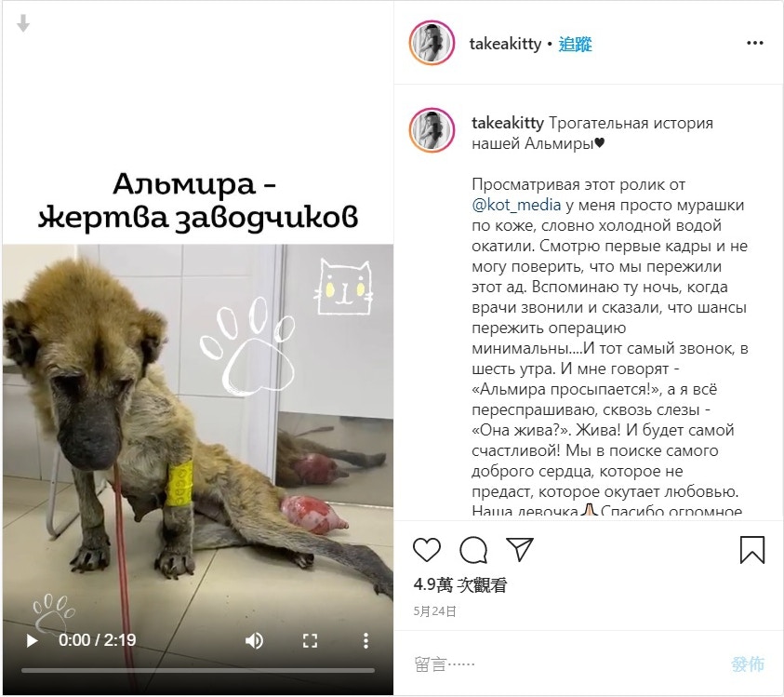Open the three-dot post options menu
The width and height of the screenshot is (784, 697).
(755, 43)
